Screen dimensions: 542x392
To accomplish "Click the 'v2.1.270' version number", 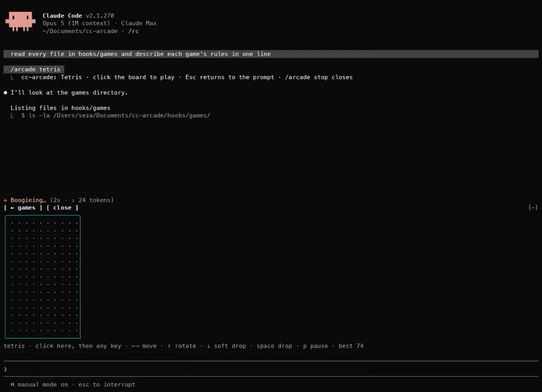I will click(x=100, y=16).
